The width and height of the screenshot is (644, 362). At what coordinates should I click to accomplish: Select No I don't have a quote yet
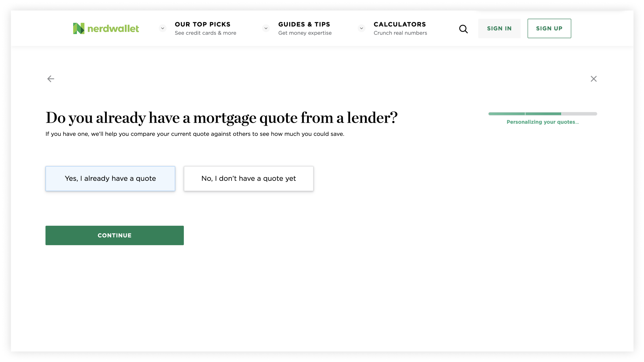point(249,178)
